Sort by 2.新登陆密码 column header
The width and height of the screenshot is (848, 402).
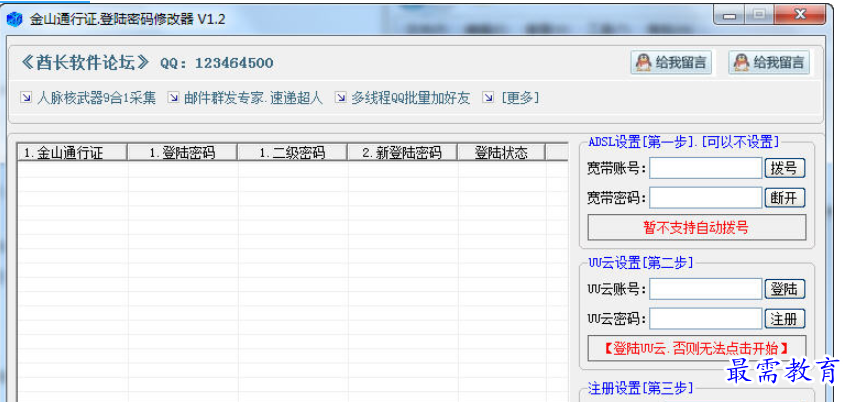402,153
